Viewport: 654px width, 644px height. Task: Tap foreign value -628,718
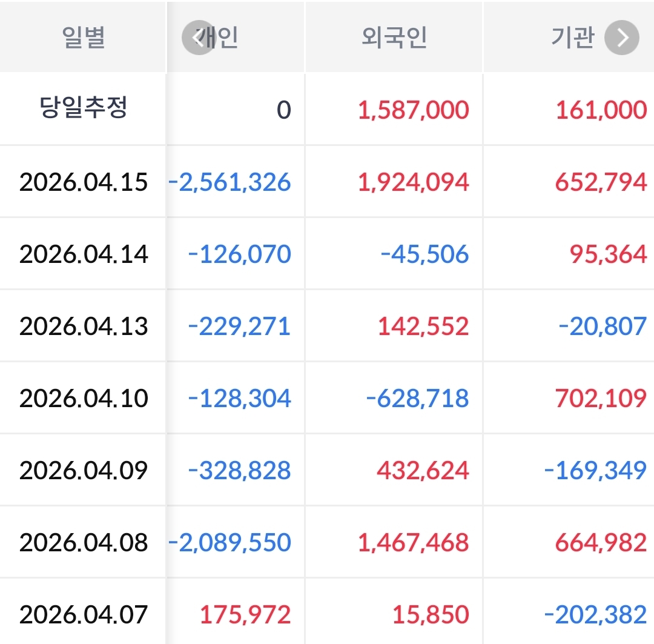(x=418, y=398)
